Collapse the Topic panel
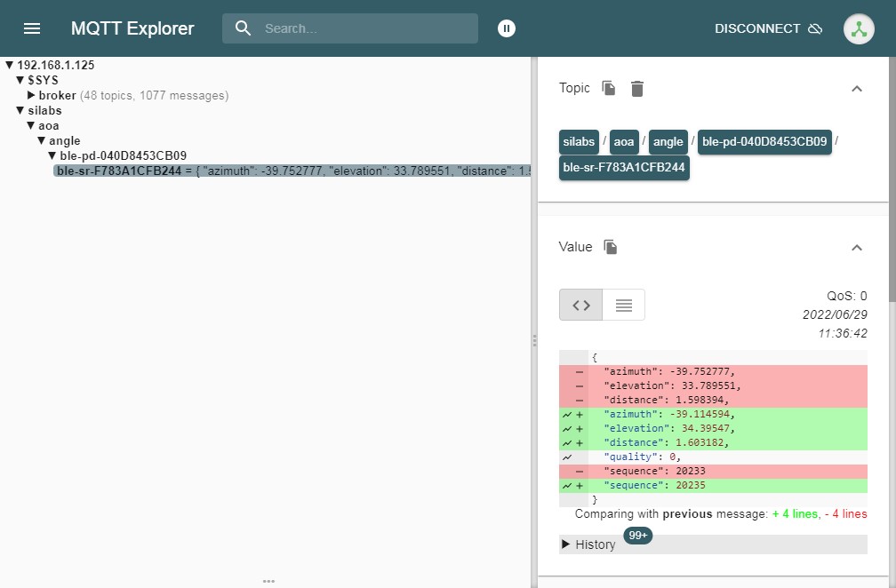Viewport: 896px width, 588px height. coord(857,89)
